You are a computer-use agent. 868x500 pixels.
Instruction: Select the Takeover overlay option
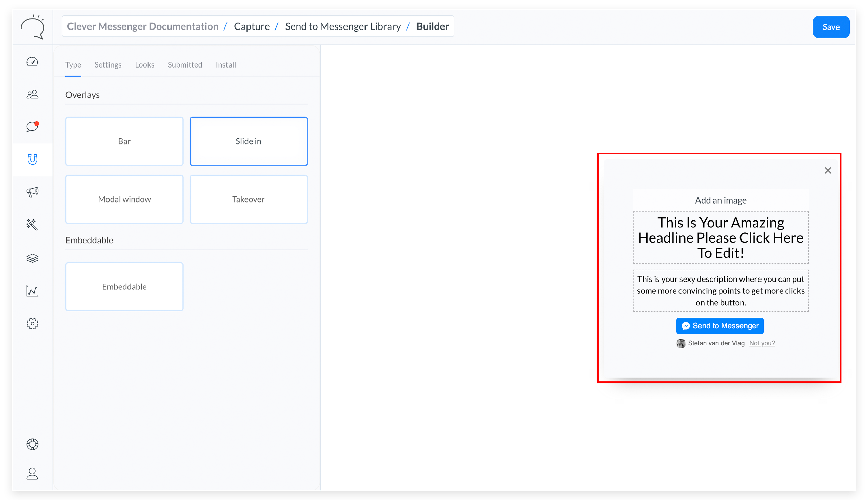(248, 199)
